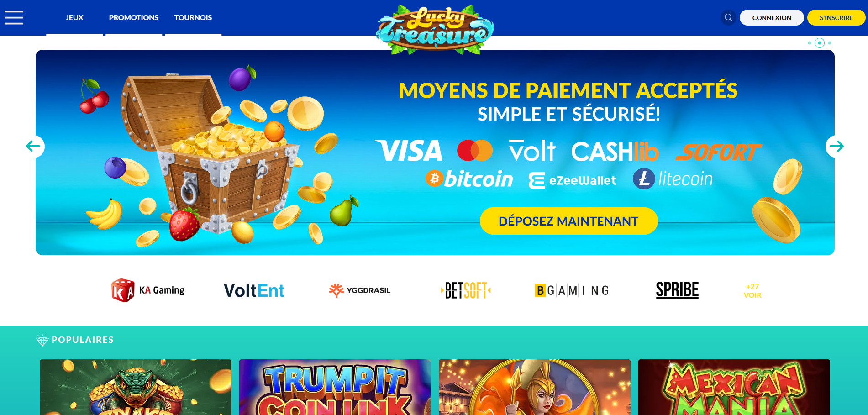This screenshot has width=868, height=415.
Task: Open the JEUX menu item
Action: (74, 18)
